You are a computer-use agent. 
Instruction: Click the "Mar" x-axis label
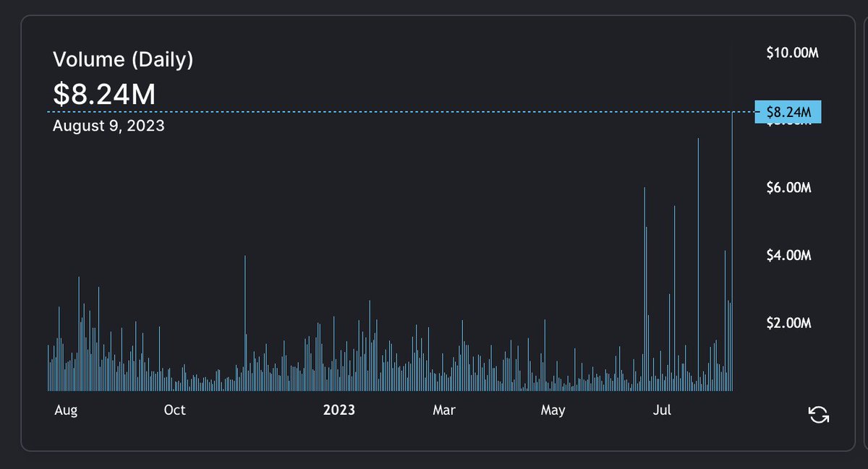(x=444, y=410)
